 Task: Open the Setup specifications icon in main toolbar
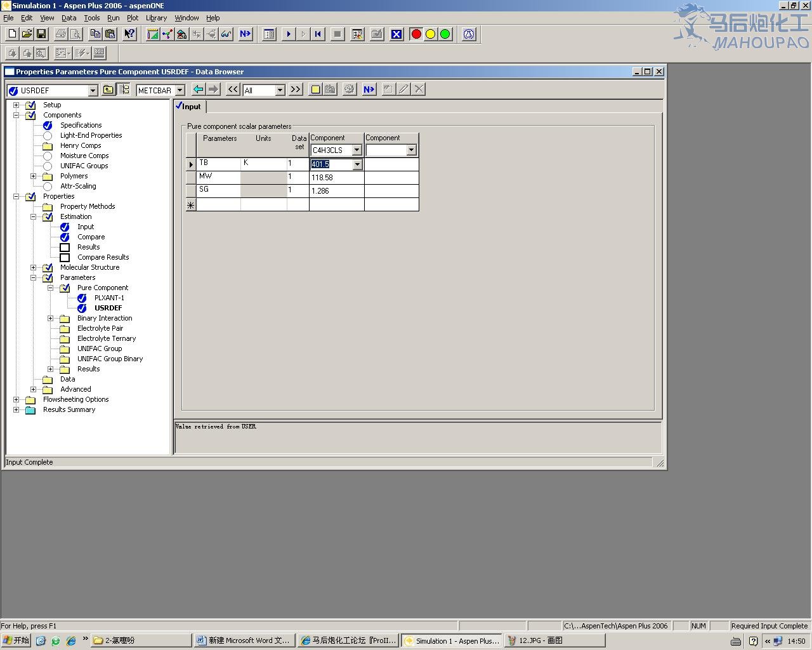coord(153,34)
